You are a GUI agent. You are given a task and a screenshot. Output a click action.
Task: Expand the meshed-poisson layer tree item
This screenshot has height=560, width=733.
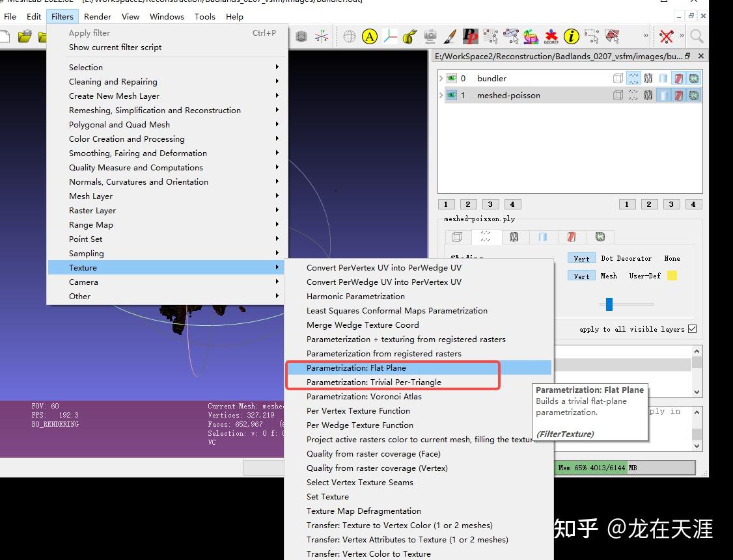click(440, 94)
